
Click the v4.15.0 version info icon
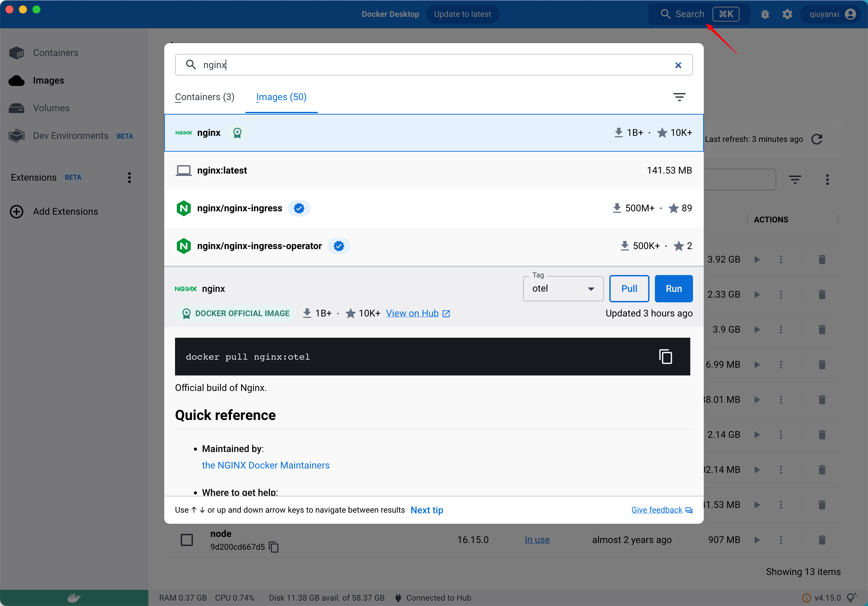point(806,598)
